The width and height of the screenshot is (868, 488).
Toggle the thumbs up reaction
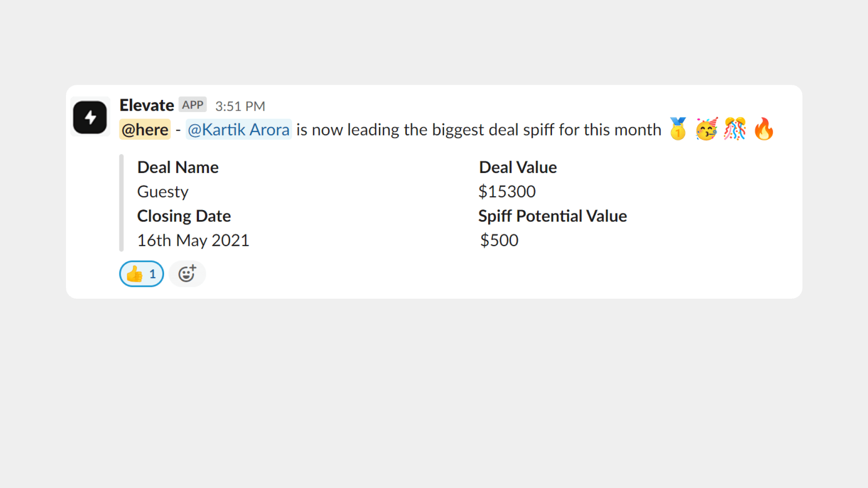(x=142, y=274)
